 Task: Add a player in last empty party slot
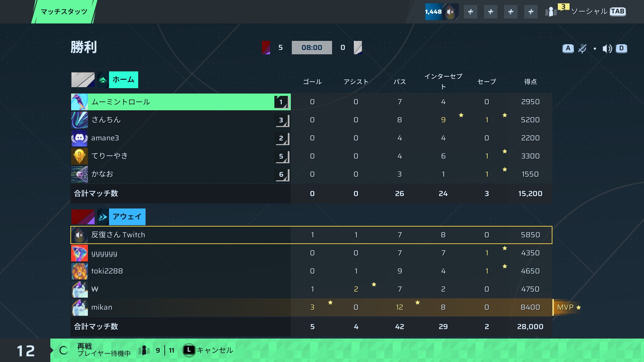coord(531,12)
